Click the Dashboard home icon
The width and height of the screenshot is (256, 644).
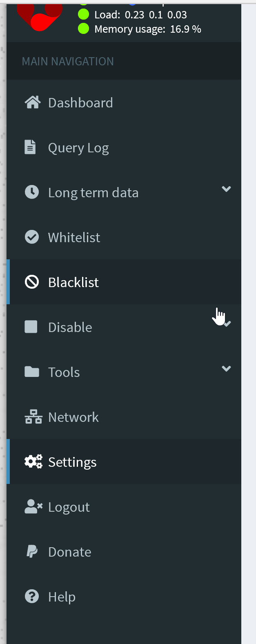(33, 103)
